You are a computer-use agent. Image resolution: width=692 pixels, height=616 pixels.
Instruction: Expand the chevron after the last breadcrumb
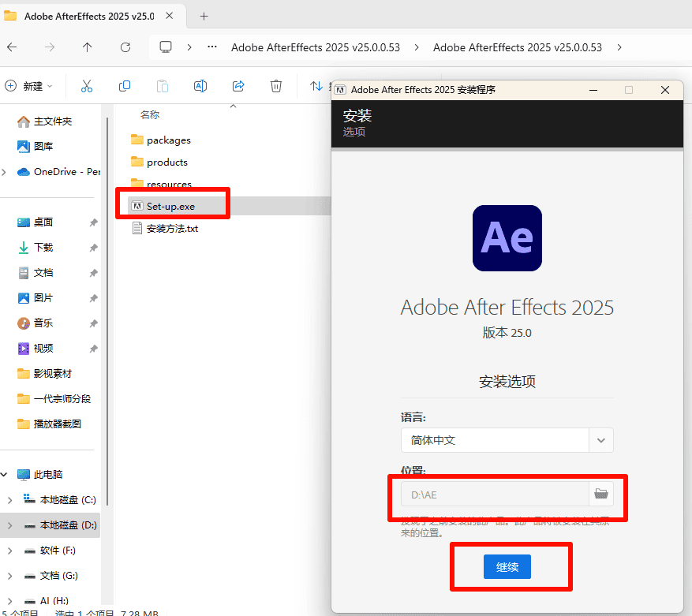[619, 47]
